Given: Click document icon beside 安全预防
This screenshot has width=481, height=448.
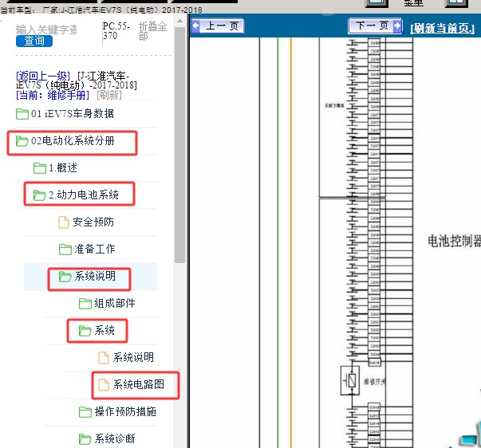Looking at the screenshot, I should [x=64, y=222].
